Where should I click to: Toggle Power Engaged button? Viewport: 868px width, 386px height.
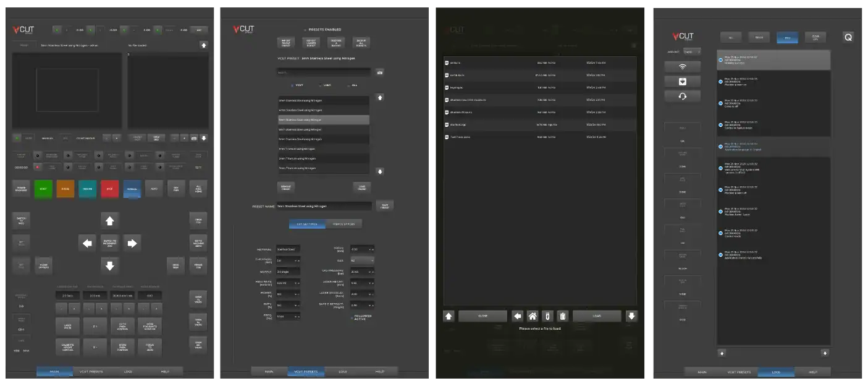(x=21, y=189)
